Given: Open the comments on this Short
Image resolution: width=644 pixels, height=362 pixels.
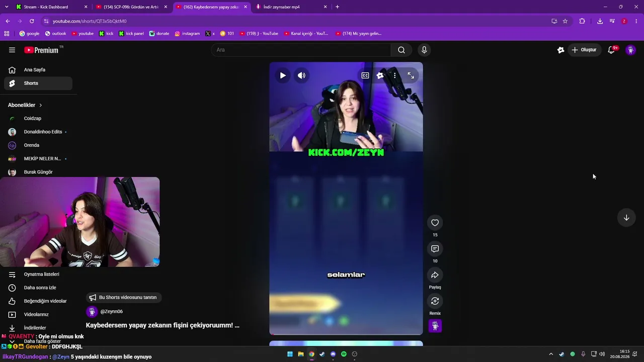Looking at the screenshot, I should pyautogui.click(x=435, y=249).
